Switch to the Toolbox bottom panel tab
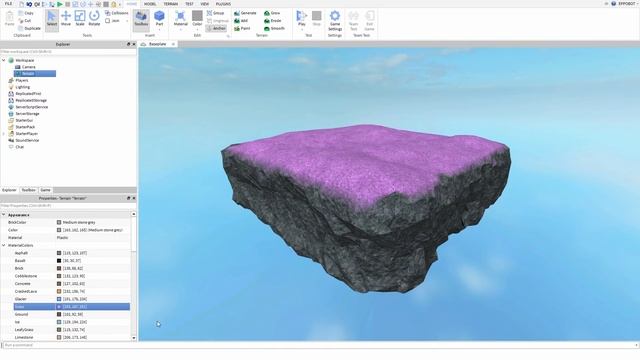 click(x=29, y=190)
